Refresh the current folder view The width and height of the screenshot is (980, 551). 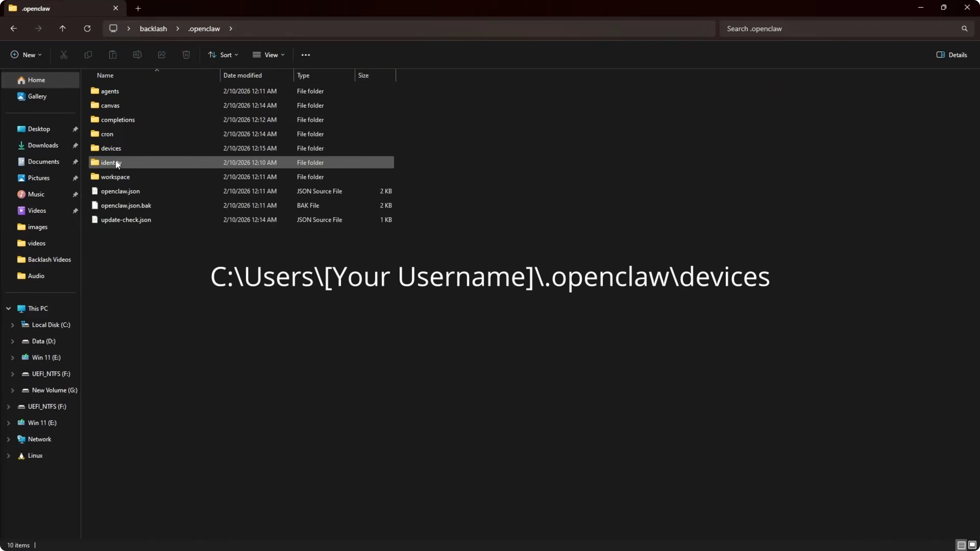click(x=87, y=28)
